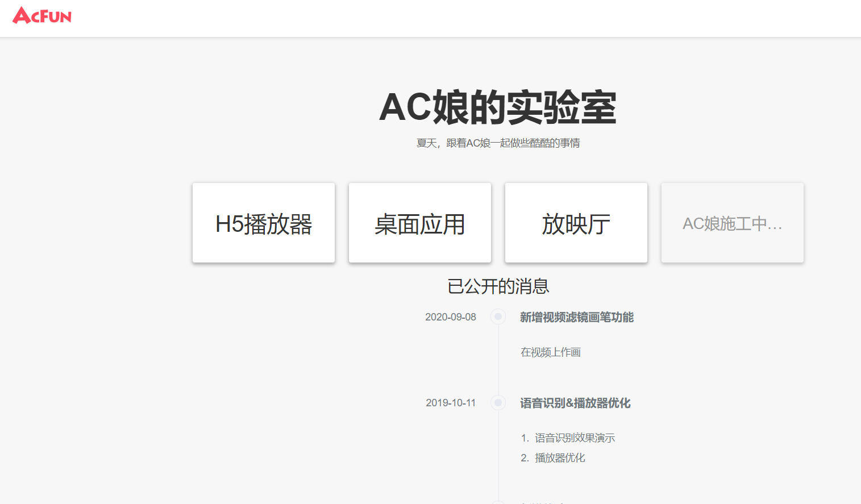Click the 语音识别&播放器优化 entry title
The image size is (861, 504).
click(x=575, y=403)
